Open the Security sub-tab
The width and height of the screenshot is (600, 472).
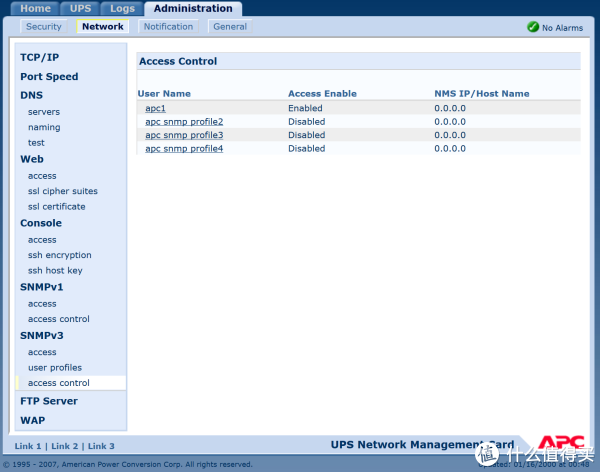44,26
